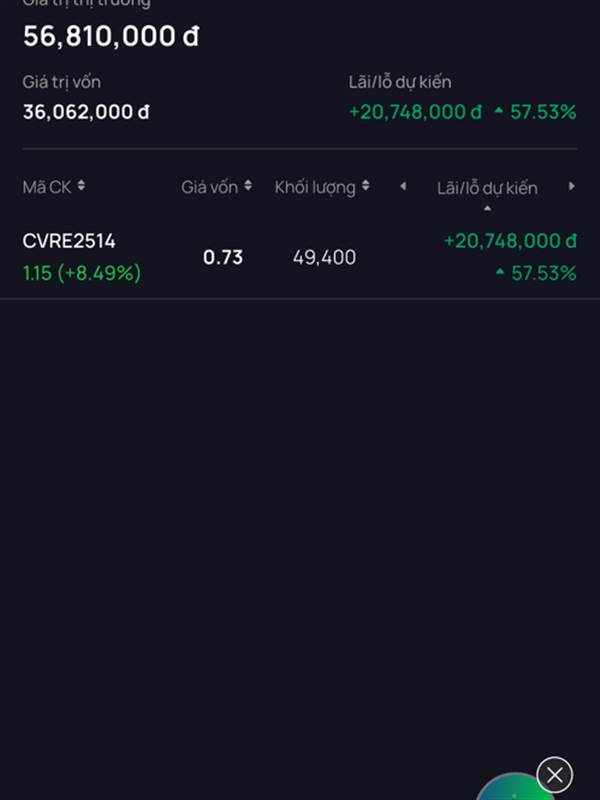The width and height of the screenshot is (600, 800).
Task: Click the 56,810,000 đ market value
Action: pos(111,36)
